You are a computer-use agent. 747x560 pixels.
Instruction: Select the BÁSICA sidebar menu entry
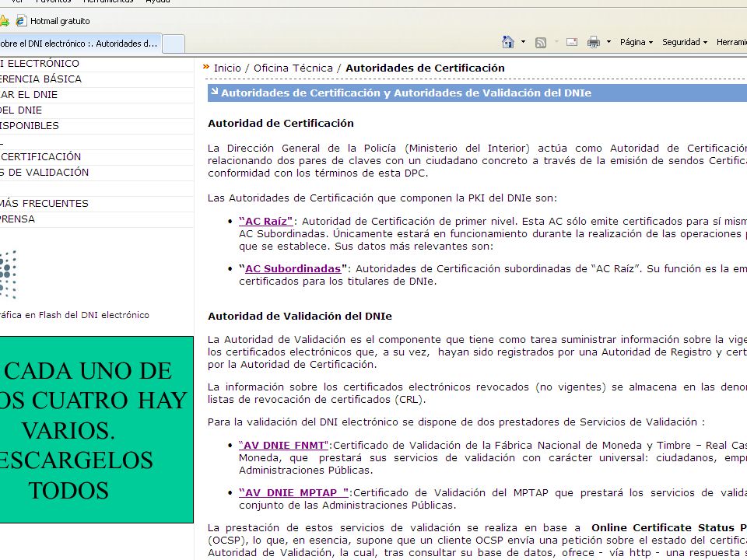click(x=96, y=79)
